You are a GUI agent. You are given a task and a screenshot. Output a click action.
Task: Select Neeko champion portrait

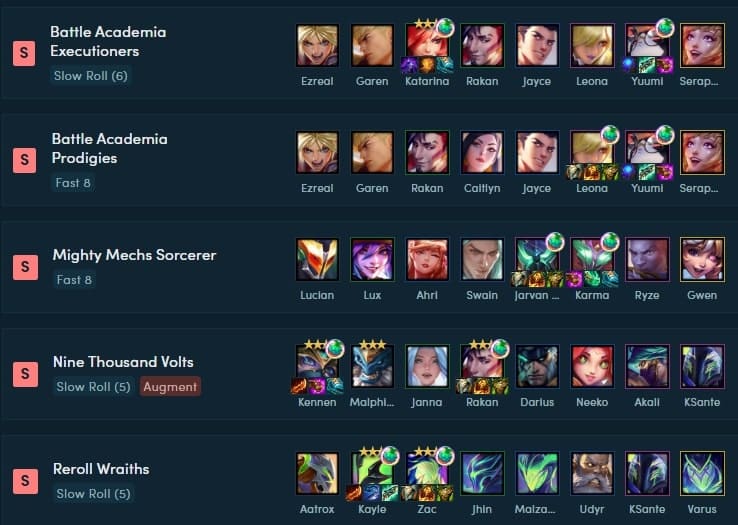click(x=592, y=366)
